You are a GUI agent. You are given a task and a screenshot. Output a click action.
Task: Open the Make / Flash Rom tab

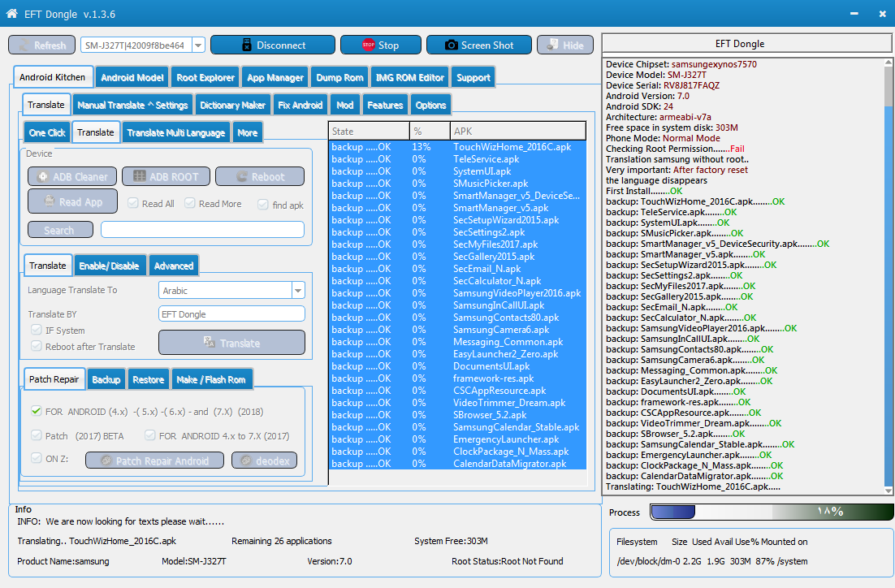click(x=211, y=379)
